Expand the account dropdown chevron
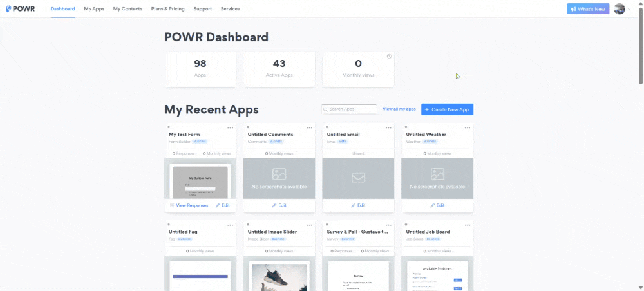644x291 pixels. (629, 8)
